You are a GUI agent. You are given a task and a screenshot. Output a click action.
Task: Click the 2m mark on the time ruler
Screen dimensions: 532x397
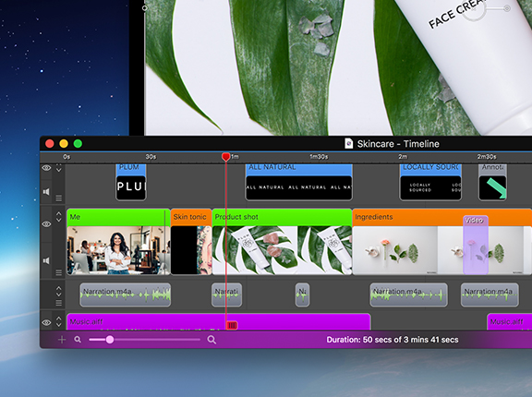click(x=403, y=157)
